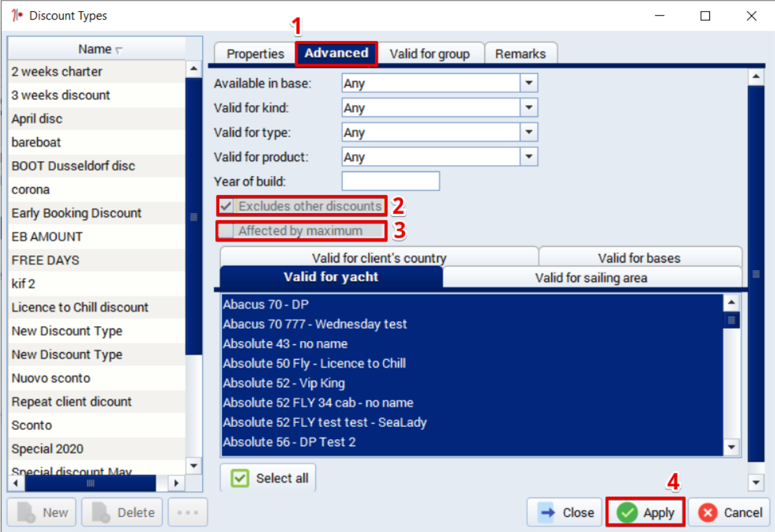775x532 pixels.
Task: Select the Valid for yacht tab
Action: coord(331,277)
